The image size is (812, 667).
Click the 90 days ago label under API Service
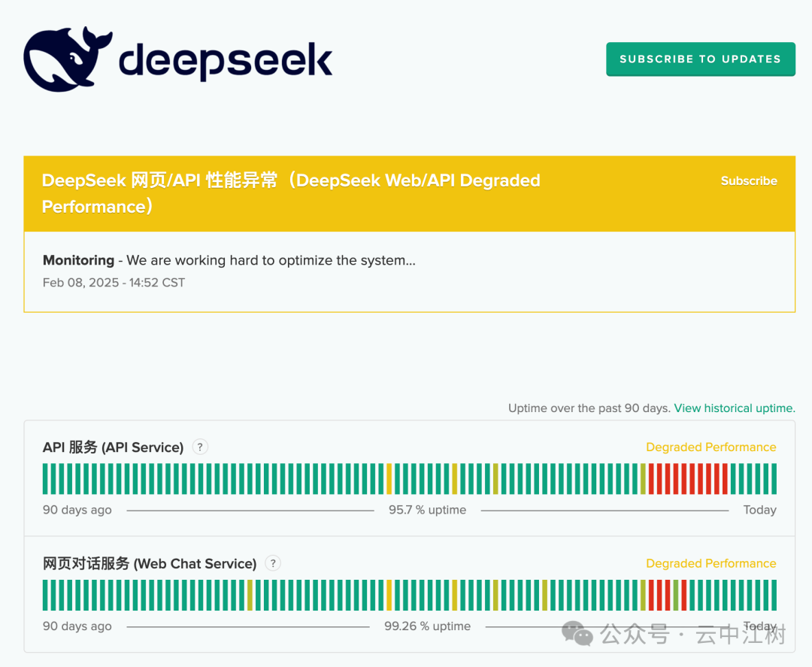(x=77, y=510)
